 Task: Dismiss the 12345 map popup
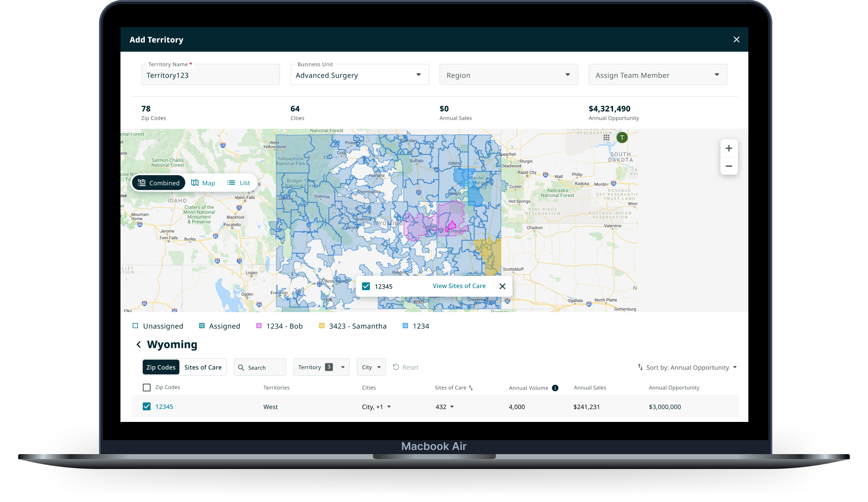click(502, 286)
